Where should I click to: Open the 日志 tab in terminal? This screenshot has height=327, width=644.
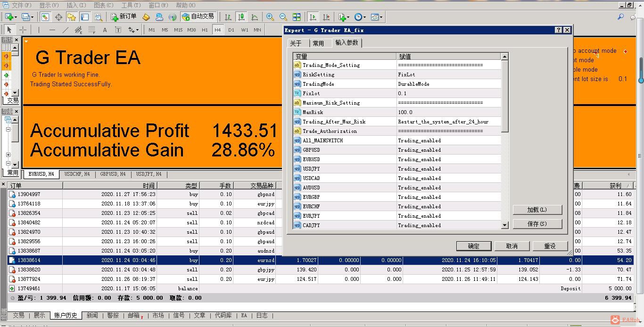[262, 315]
